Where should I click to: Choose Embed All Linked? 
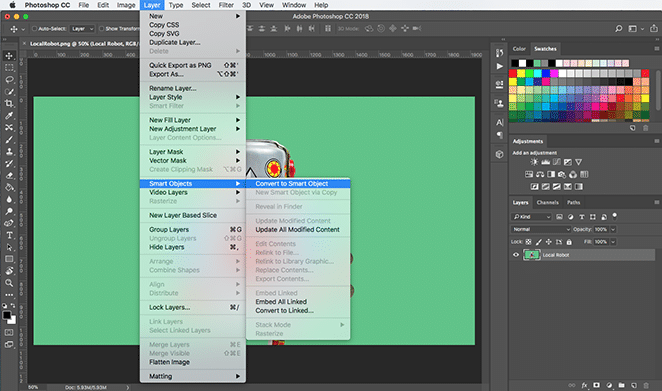[x=298, y=301]
